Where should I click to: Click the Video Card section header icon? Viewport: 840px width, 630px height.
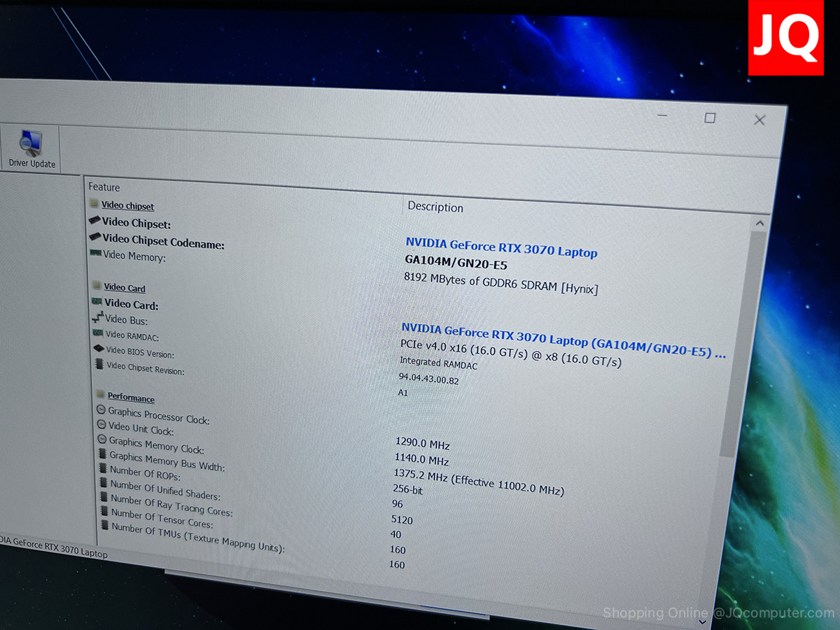(x=97, y=286)
